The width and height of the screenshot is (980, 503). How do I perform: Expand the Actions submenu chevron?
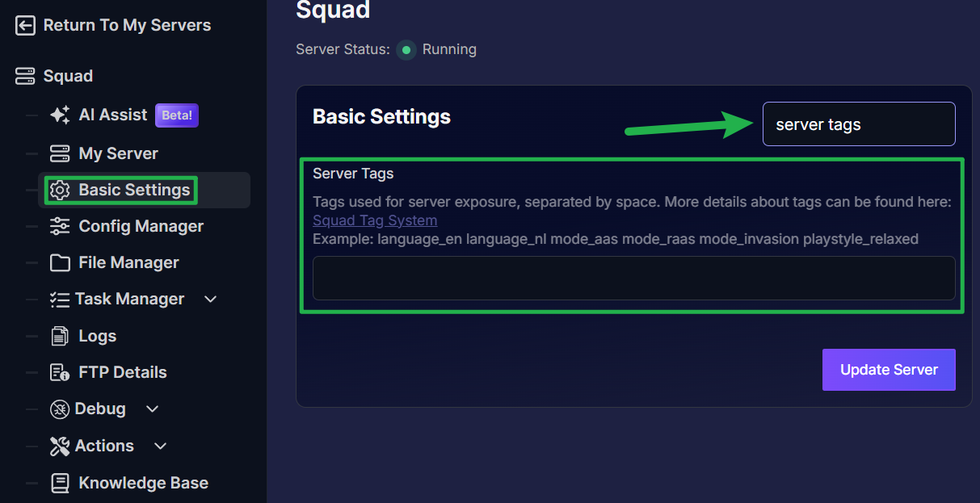pyautogui.click(x=160, y=446)
